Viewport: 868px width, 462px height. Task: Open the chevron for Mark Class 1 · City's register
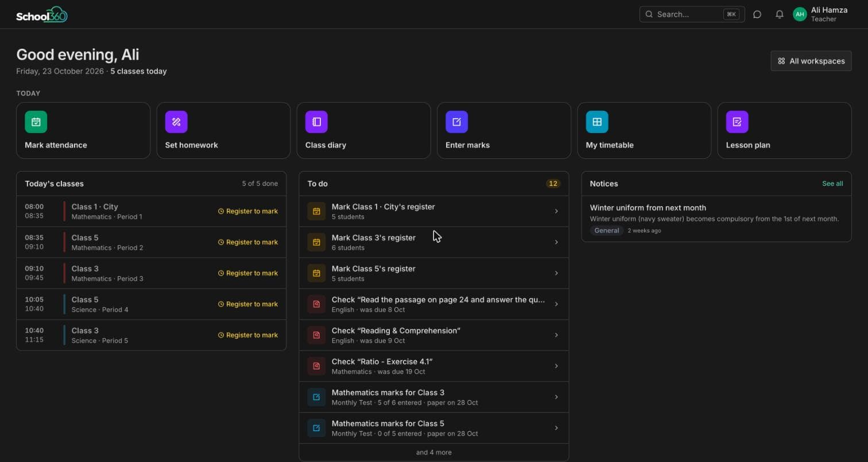coord(556,211)
